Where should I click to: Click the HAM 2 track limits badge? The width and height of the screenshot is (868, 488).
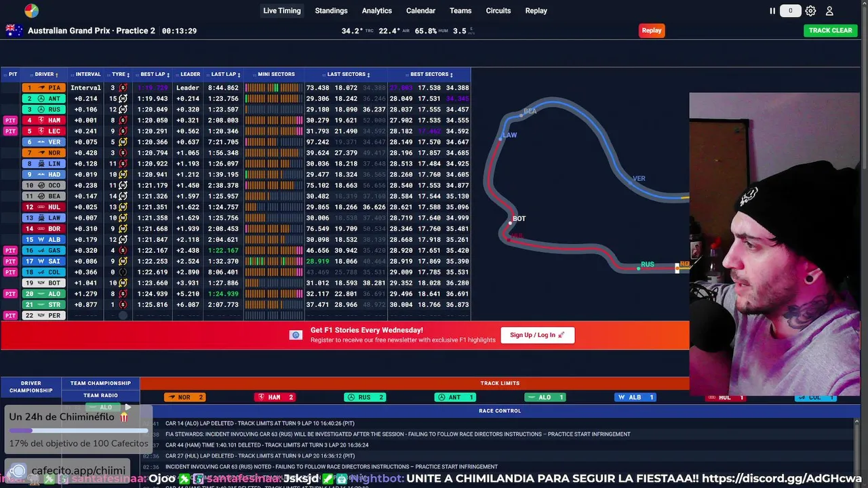pos(274,397)
